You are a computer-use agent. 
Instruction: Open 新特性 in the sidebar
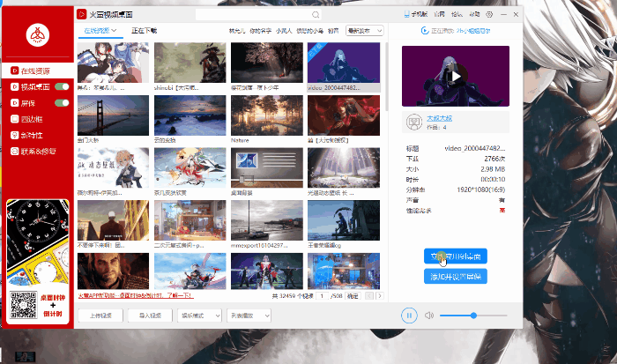32,135
